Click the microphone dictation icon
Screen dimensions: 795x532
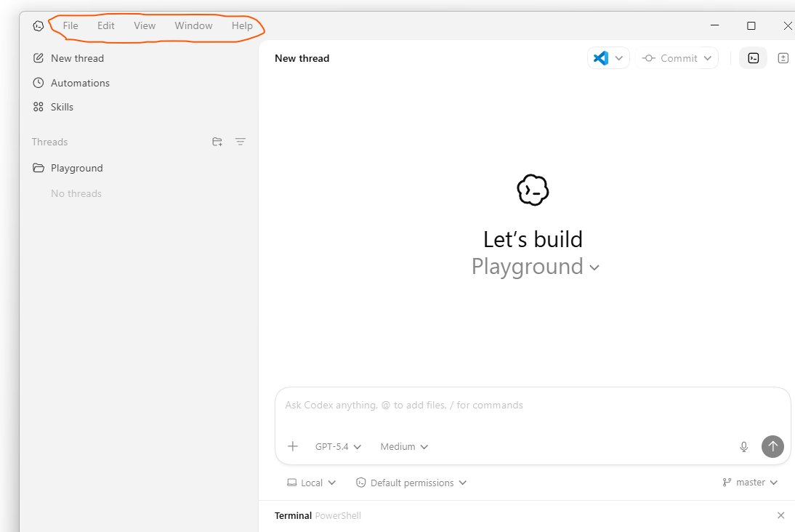pyautogui.click(x=744, y=447)
